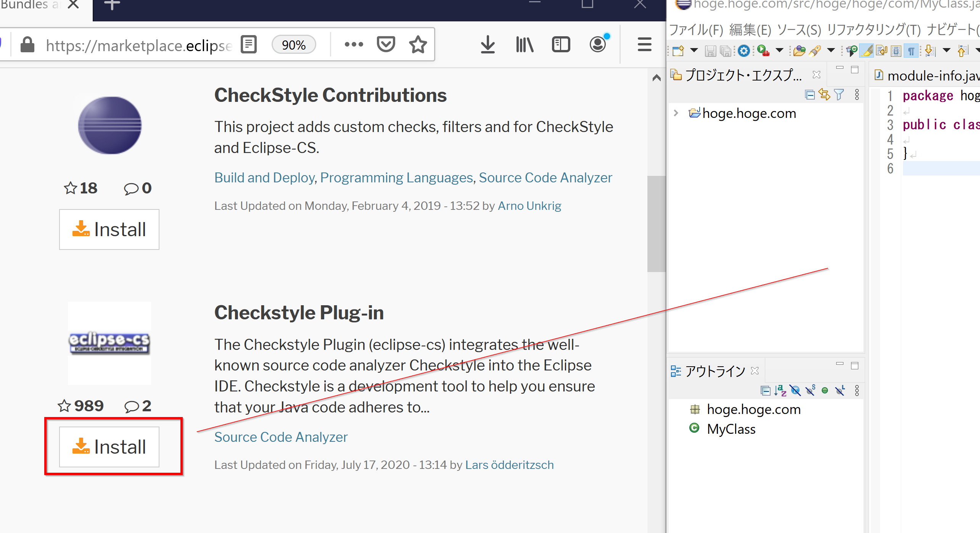Open Programming Languages category link
This screenshot has height=533, width=980.
click(397, 177)
